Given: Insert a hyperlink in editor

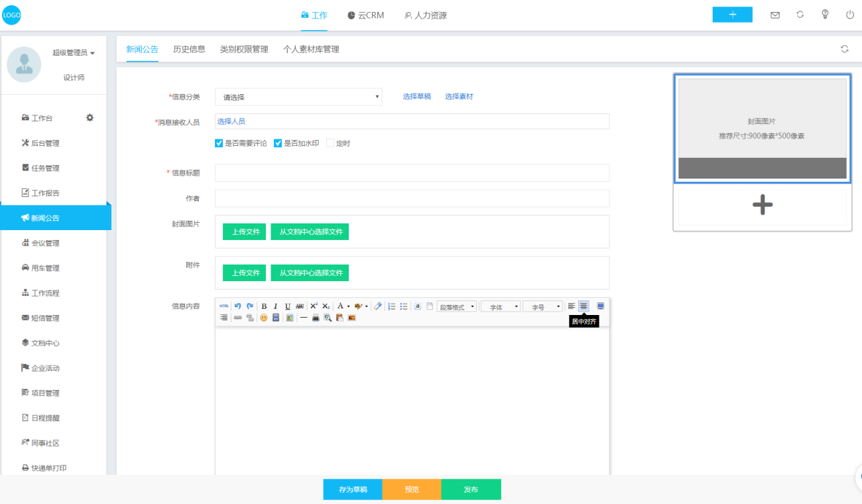Looking at the screenshot, I should [x=237, y=318].
